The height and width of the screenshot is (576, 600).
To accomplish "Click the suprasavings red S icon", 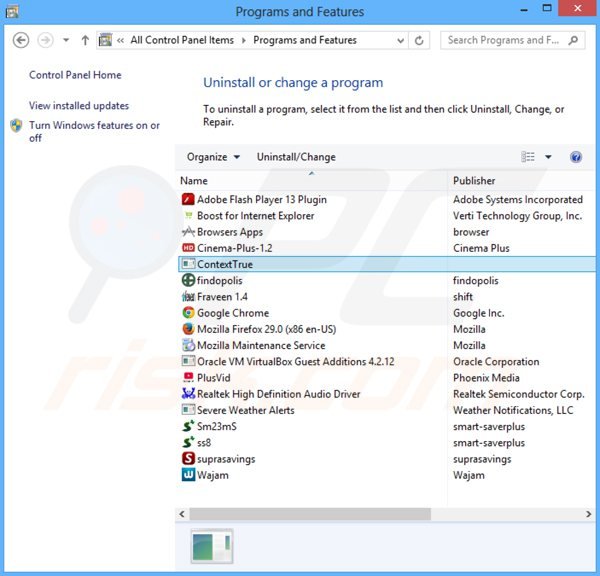I will (x=188, y=459).
